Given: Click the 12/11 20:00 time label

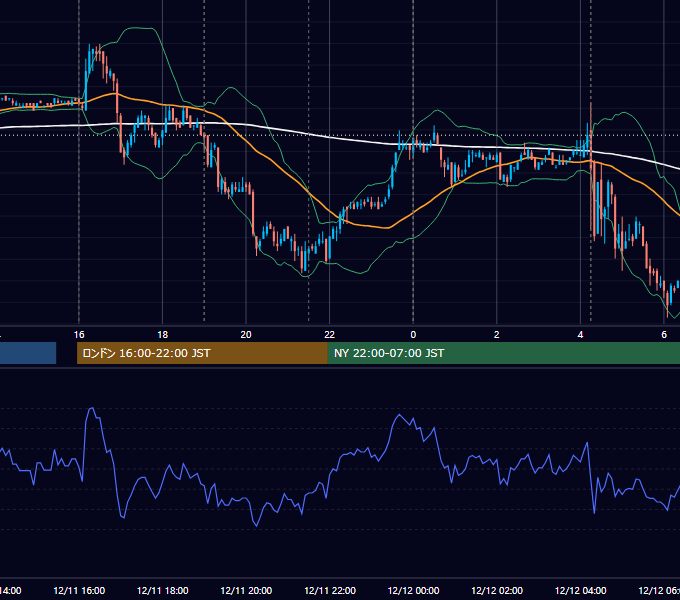Looking at the screenshot, I should point(246,590).
